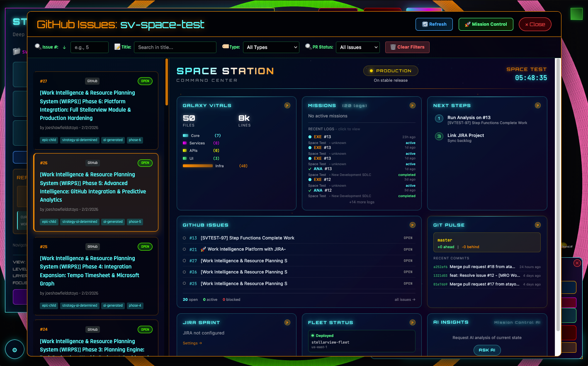Click the orange Infra usage bar
Viewport: 588px width, 366px height.
198,166
